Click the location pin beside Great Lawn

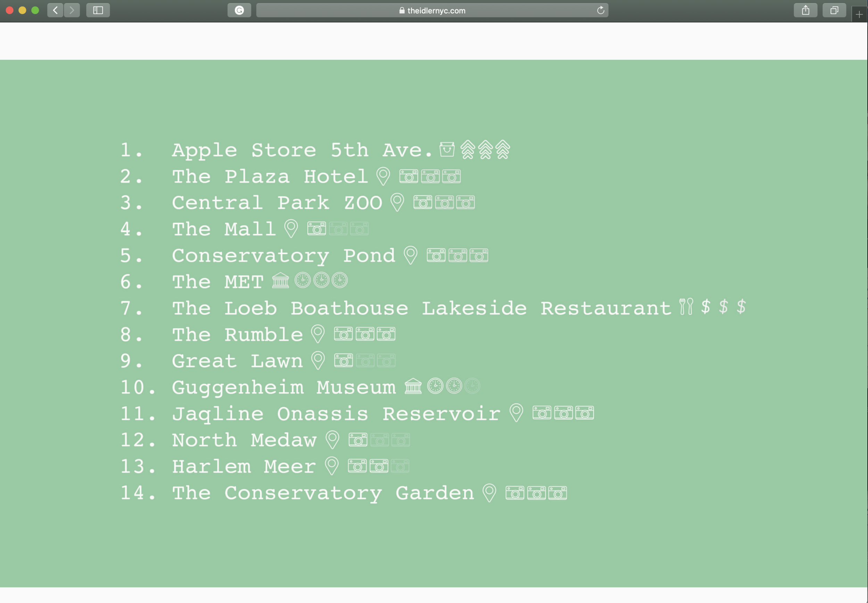318,361
